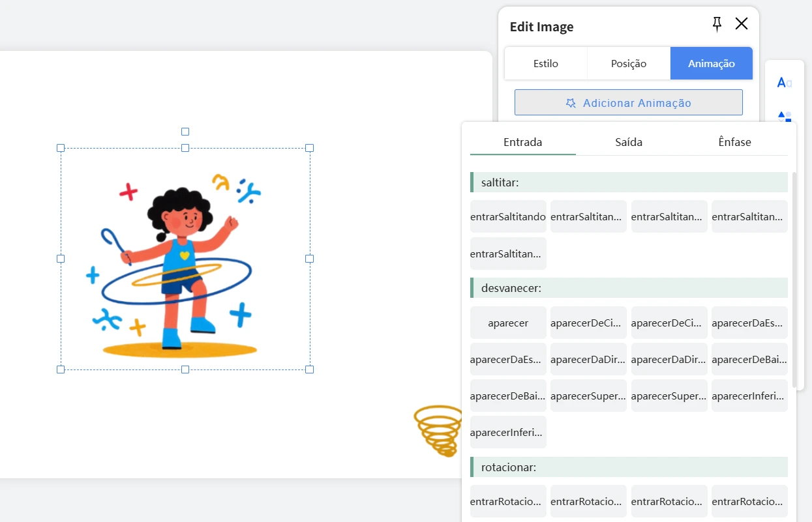
Task: Click the desvanecer section header
Action: [x=629, y=288]
